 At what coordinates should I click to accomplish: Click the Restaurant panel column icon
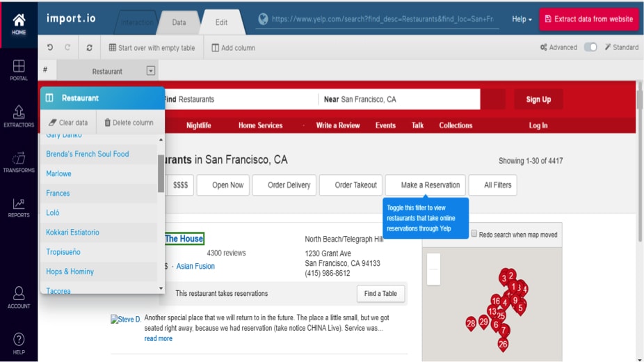(x=49, y=97)
